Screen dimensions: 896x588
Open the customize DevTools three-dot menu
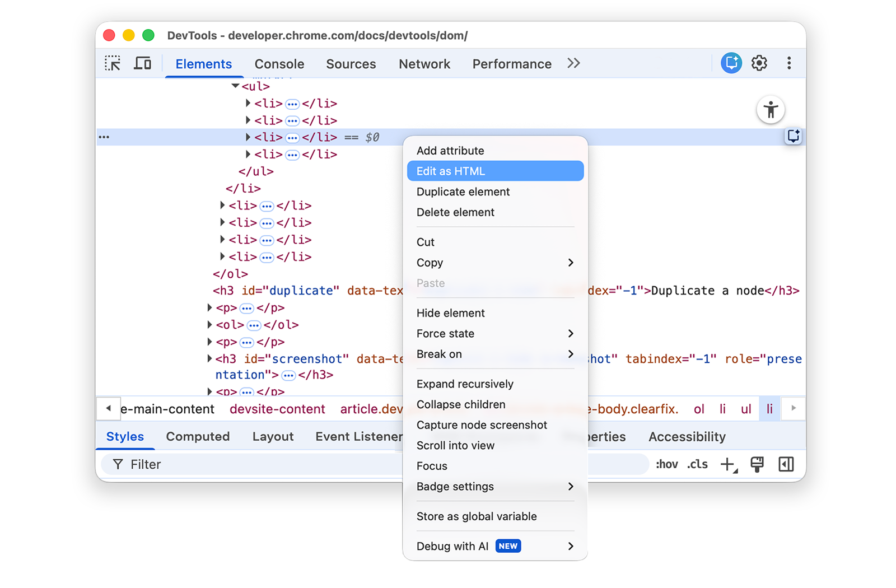click(x=789, y=63)
